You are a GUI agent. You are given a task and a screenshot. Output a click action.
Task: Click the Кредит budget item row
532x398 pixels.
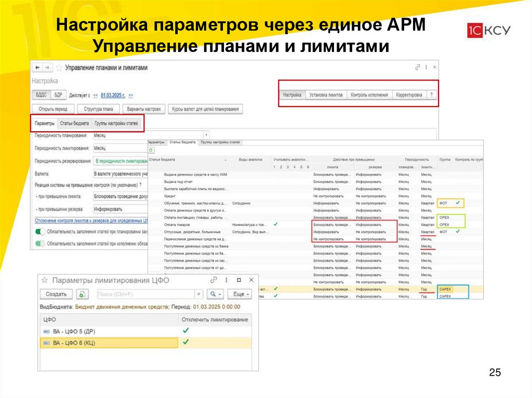click(315, 196)
